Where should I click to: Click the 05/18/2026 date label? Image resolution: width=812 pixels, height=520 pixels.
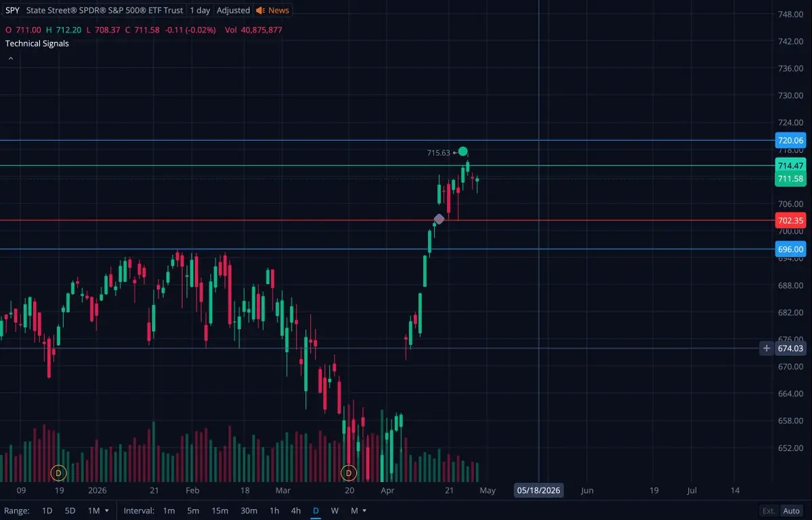point(538,490)
